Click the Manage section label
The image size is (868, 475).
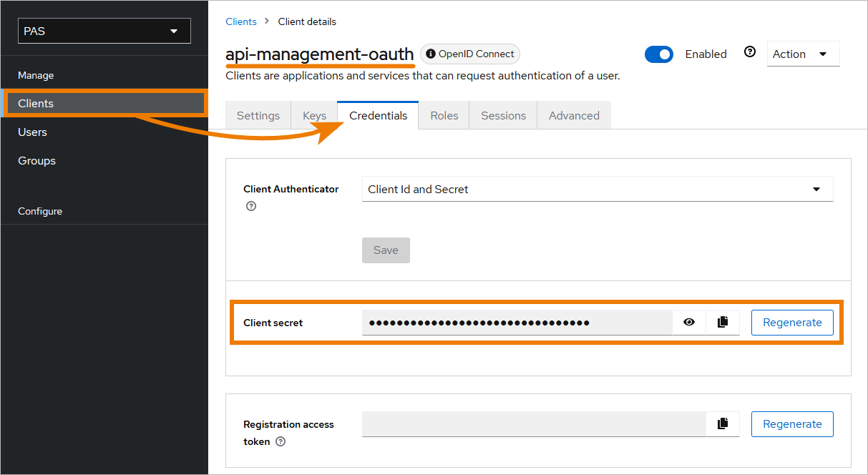[36, 75]
